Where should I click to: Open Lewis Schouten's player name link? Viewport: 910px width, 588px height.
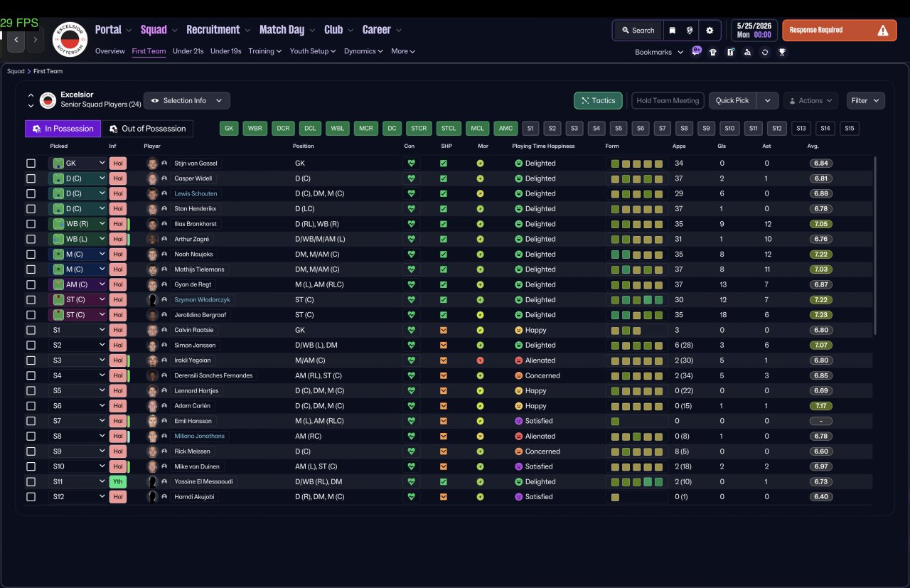click(196, 193)
